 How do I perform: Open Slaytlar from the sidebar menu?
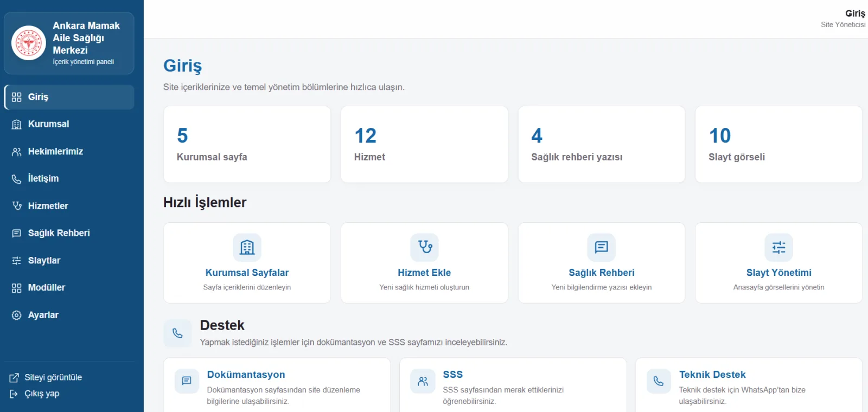(69, 261)
